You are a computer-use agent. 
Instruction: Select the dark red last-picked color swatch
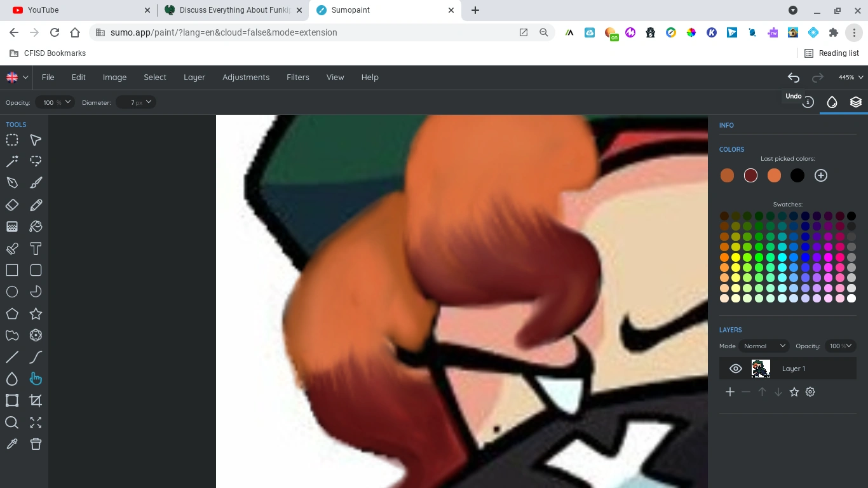[750, 175]
